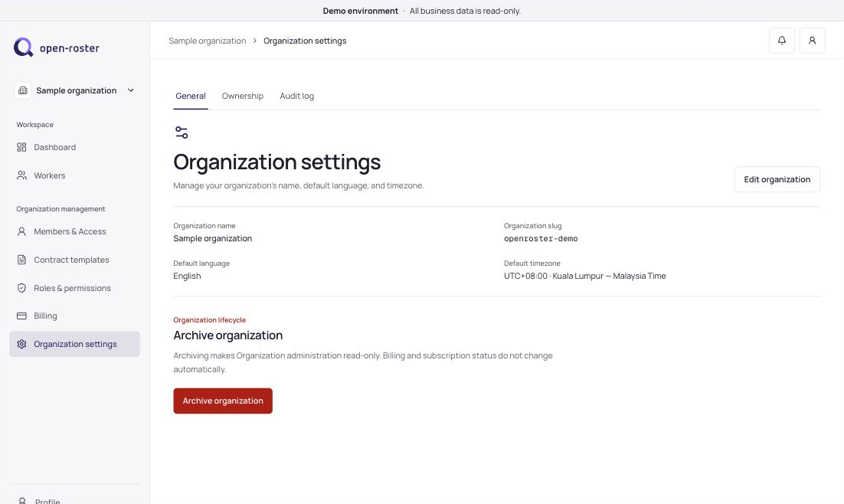Open Roles & permissions page

tap(75, 288)
